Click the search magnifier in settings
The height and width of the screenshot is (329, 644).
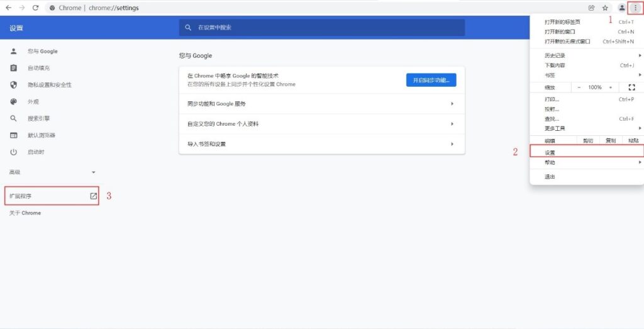[x=188, y=28]
